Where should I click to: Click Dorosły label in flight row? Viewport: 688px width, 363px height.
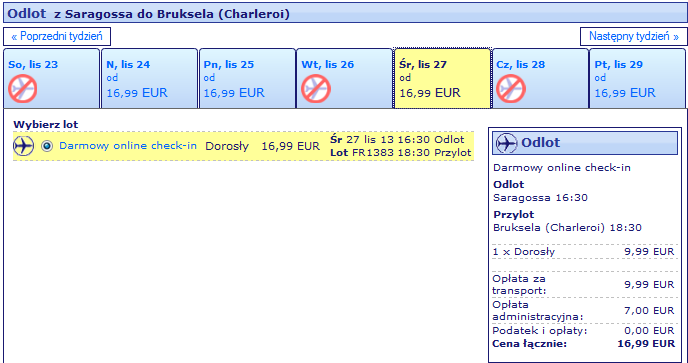pos(227,146)
